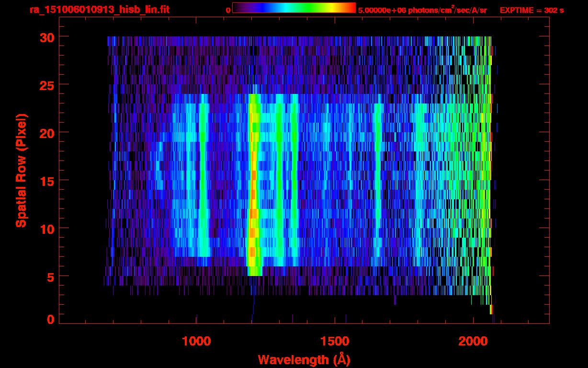Click the 1500 tick label on wavelength axis

point(335,341)
